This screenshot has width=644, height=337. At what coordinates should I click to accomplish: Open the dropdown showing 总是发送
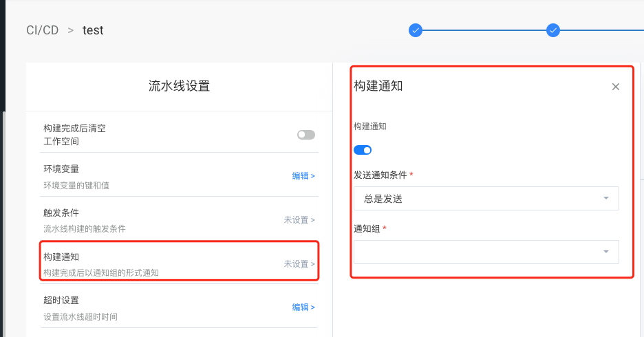point(482,198)
